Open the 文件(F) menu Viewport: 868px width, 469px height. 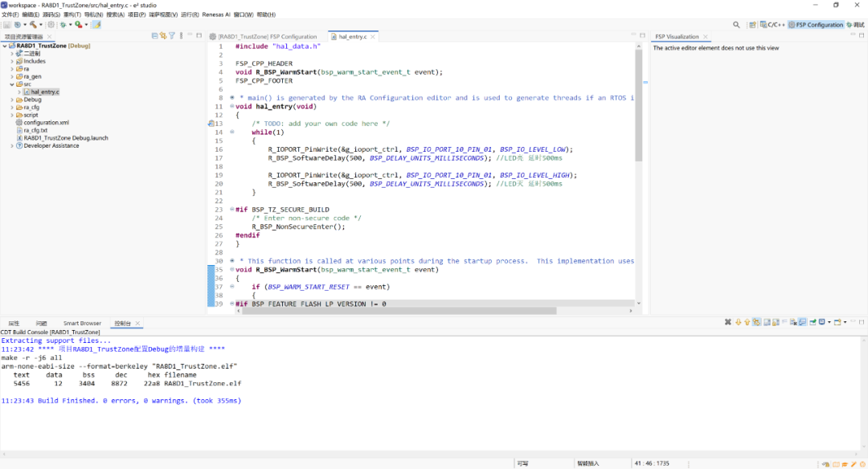click(10, 14)
